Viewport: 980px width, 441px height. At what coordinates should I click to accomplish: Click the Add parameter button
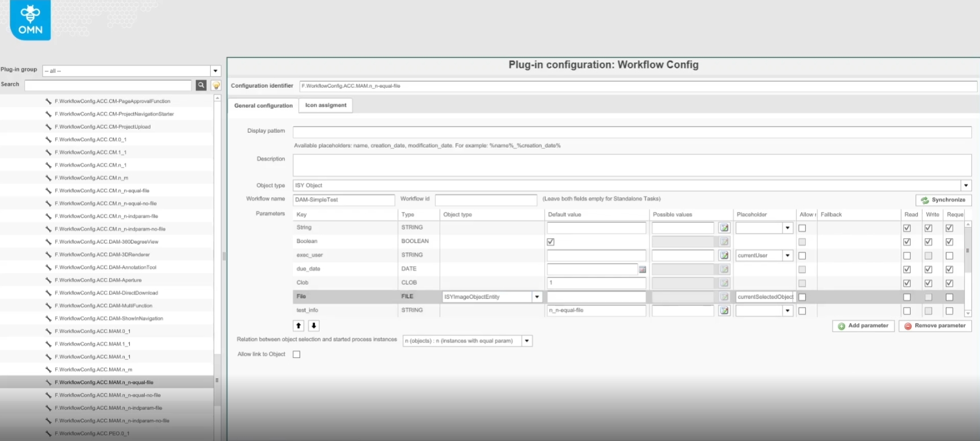[x=863, y=326]
